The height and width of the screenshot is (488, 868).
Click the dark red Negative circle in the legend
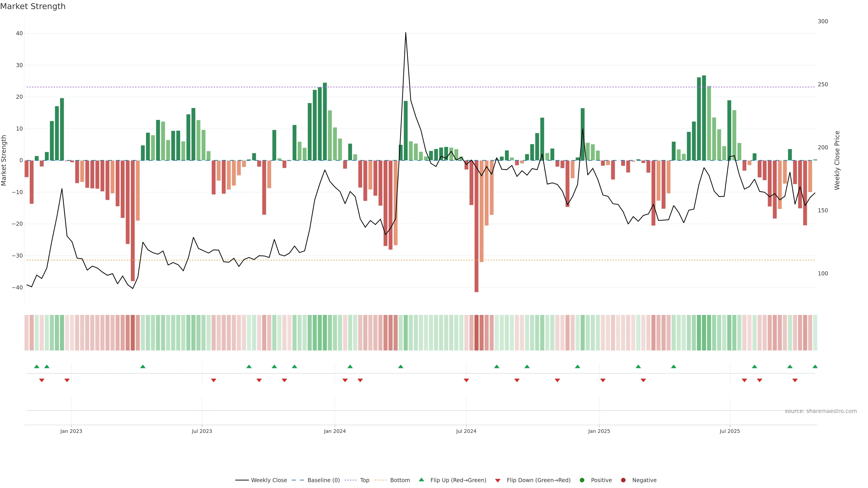(623, 480)
